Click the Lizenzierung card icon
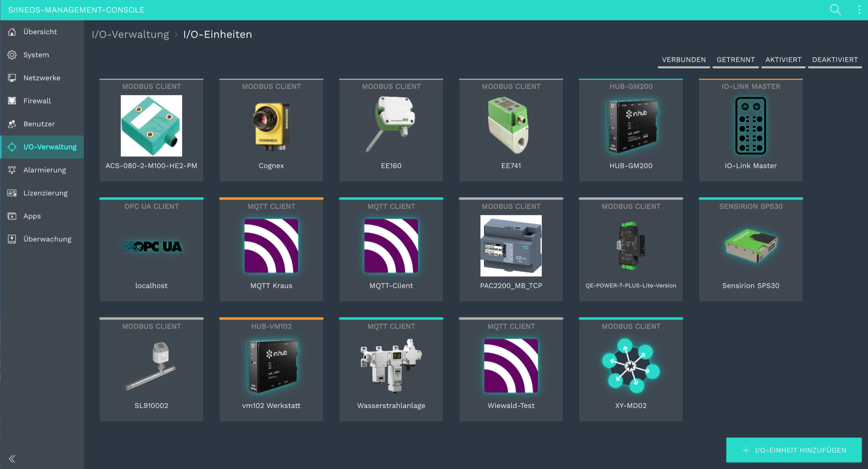Viewport: 868px width, 469px height. pos(12,193)
